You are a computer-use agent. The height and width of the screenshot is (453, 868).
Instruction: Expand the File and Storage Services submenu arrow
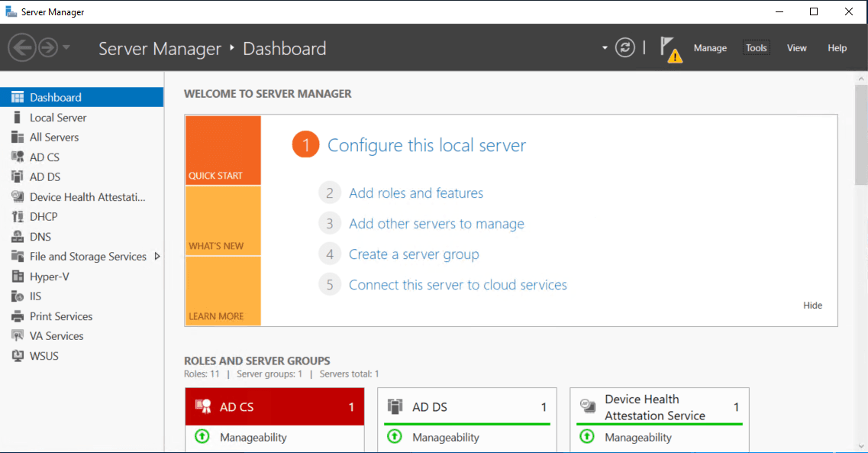(157, 257)
